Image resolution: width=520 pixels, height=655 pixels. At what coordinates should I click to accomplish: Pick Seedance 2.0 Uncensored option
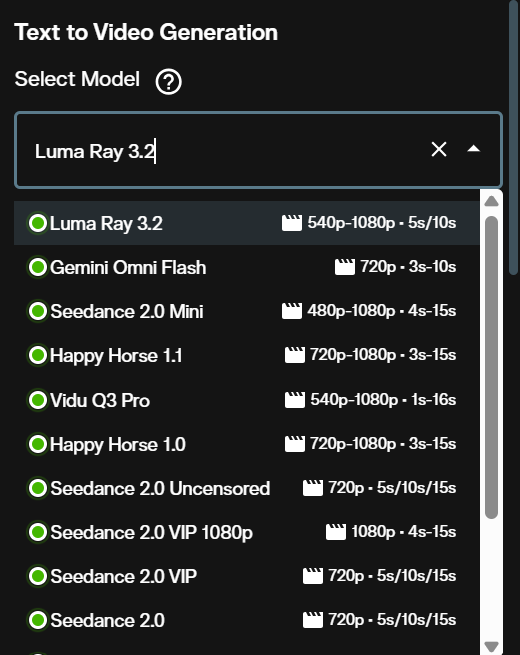click(246, 488)
